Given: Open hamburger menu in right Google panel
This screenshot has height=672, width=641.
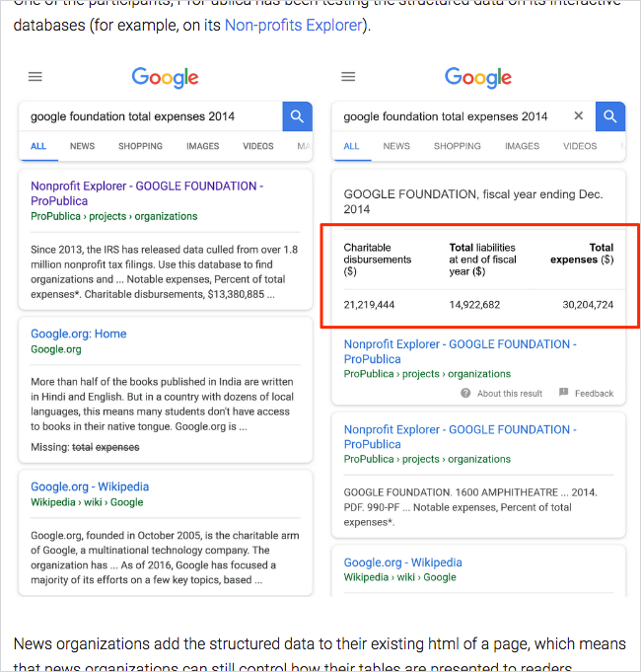Looking at the screenshot, I should 348,77.
